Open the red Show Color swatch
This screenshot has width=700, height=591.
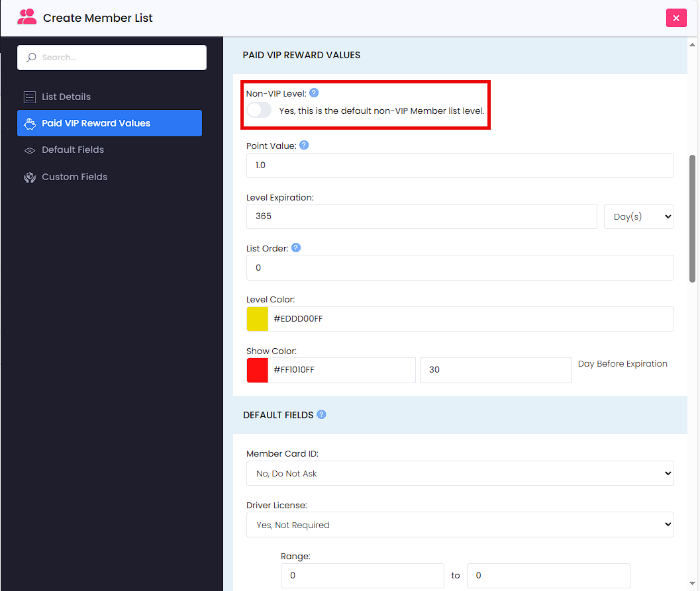[x=258, y=370]
